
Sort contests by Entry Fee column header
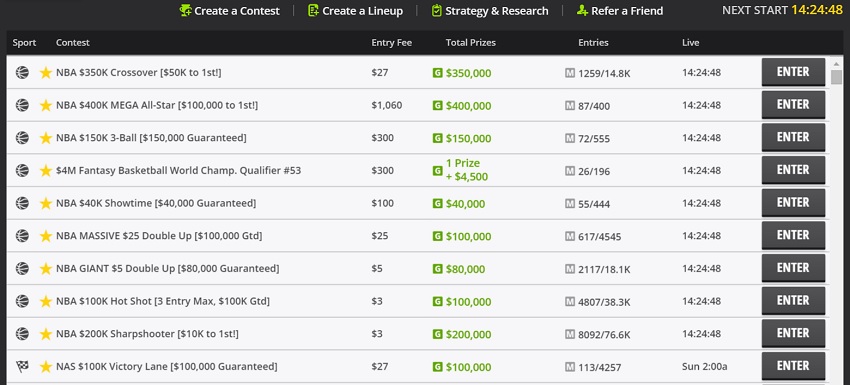391,42
